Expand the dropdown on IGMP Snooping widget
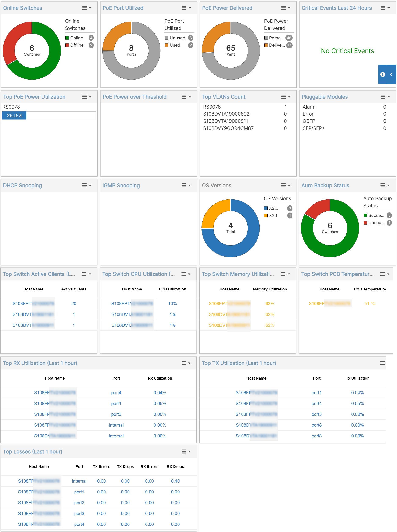Viewport: 397px width, 532px height. coord(190,185)
